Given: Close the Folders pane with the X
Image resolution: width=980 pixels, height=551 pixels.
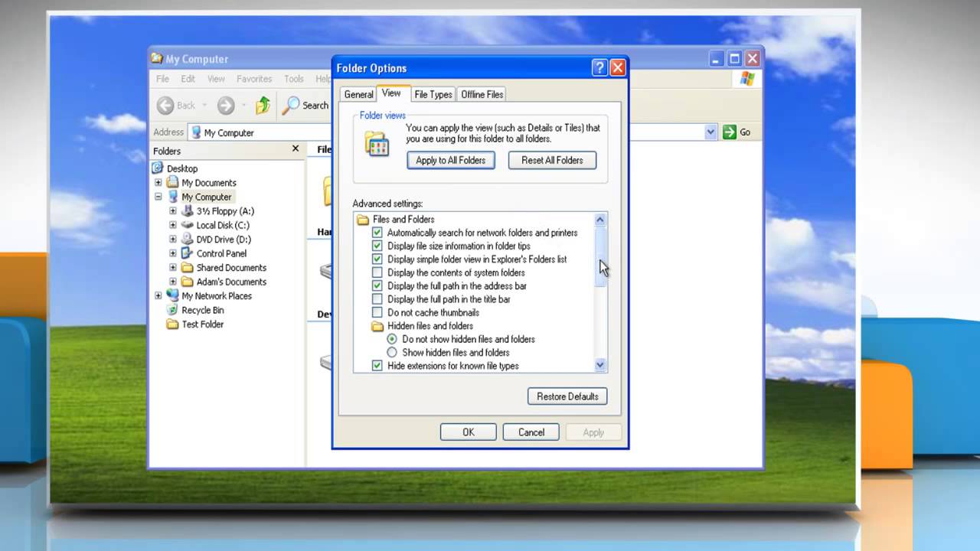Looking at the screenshot, I should click(296, 149).
